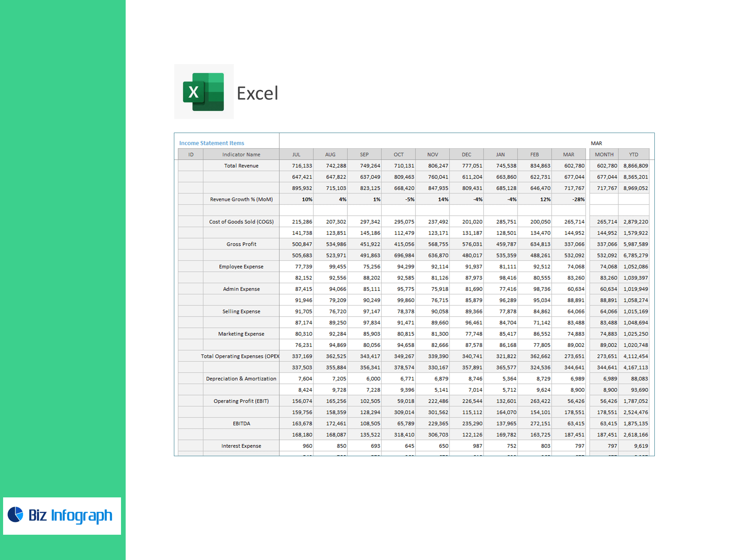This screenshot has height=560, width=747.
Task: Select the EBITDA row label
Action: point(241,423)
